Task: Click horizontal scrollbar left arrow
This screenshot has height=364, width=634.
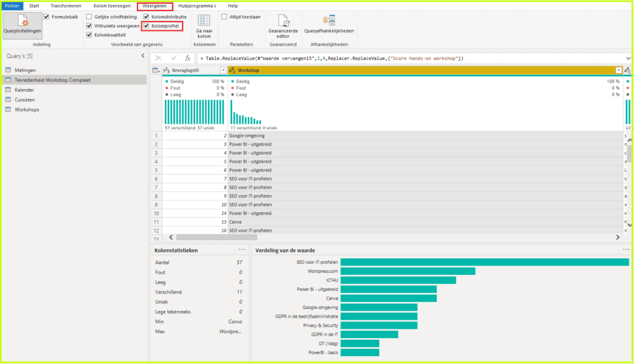Action: [x=171, y=238]
